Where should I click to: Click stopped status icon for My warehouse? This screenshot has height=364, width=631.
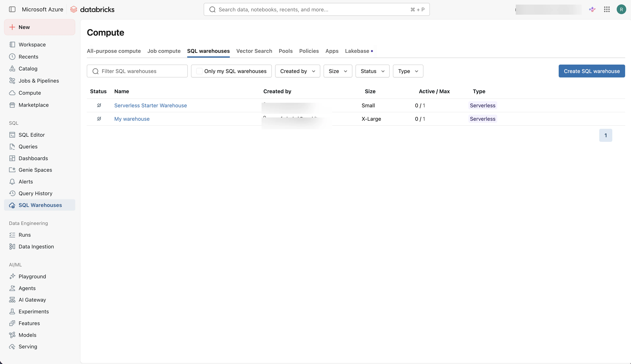[x=99, y=119]
